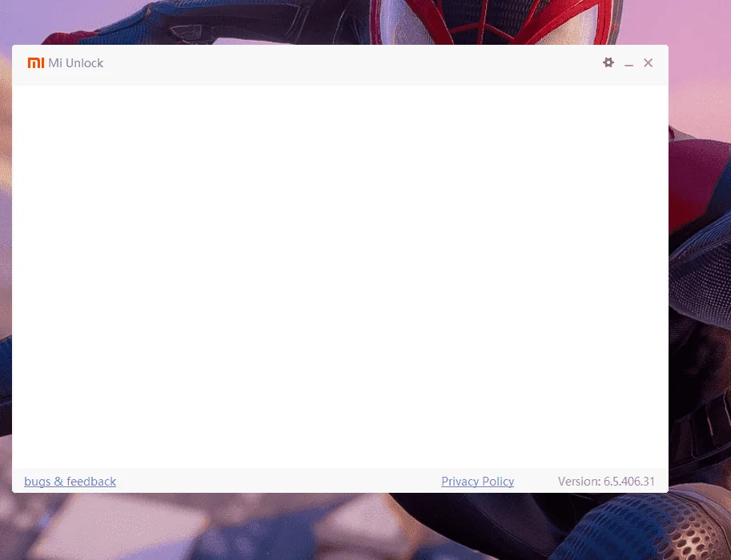Open the bugs & feedback link
731x560 pixels.
(70, 482)
